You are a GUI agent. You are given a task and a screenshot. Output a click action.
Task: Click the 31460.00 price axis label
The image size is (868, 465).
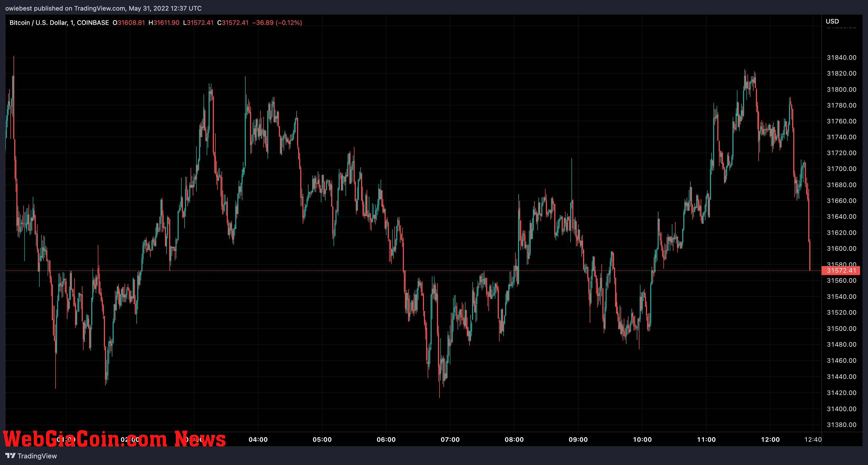(841, 361)
